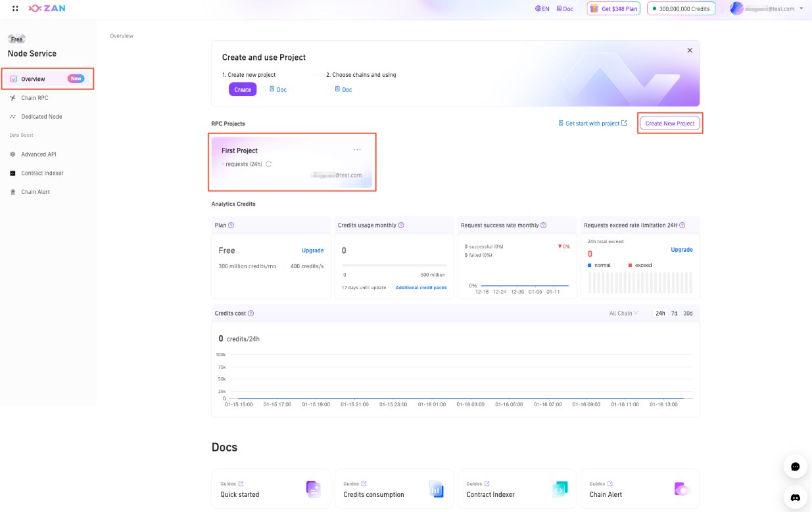This screenshot has height=512, width=812.
Task: Click the Create New Project button
Action: (670, 124)
